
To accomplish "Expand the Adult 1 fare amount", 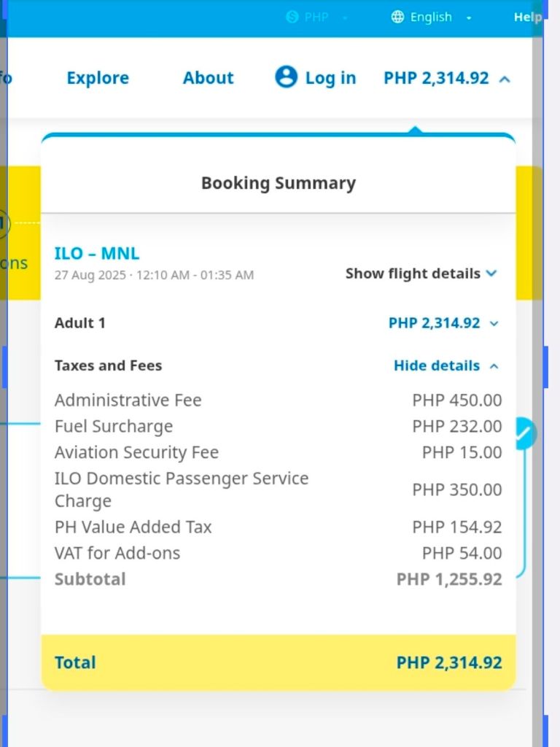I will tap(435, 323).
